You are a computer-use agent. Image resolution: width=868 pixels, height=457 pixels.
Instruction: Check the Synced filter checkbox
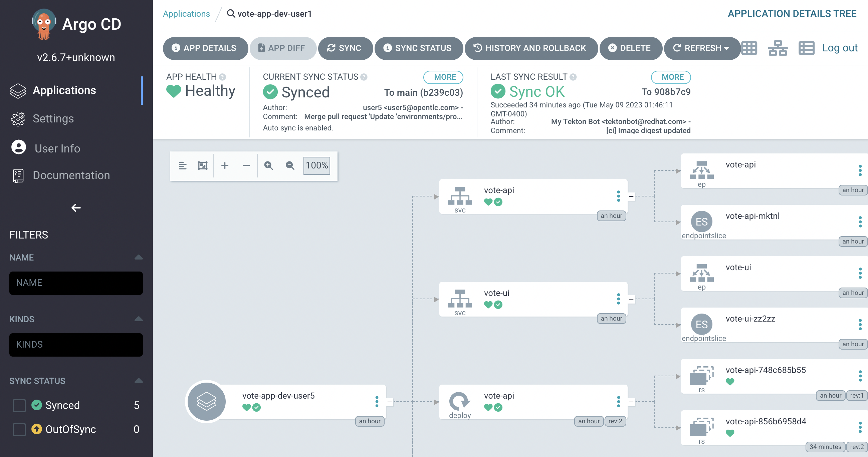(x=19, y=405)
